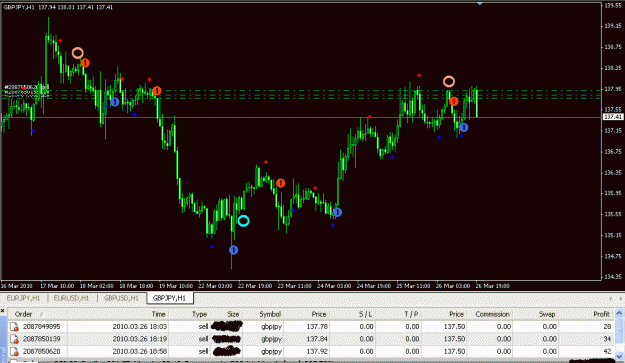Click the order icon for ticket 2087850139
The height and width of the screenshot is (363, 625).
[x=14, y=339]
